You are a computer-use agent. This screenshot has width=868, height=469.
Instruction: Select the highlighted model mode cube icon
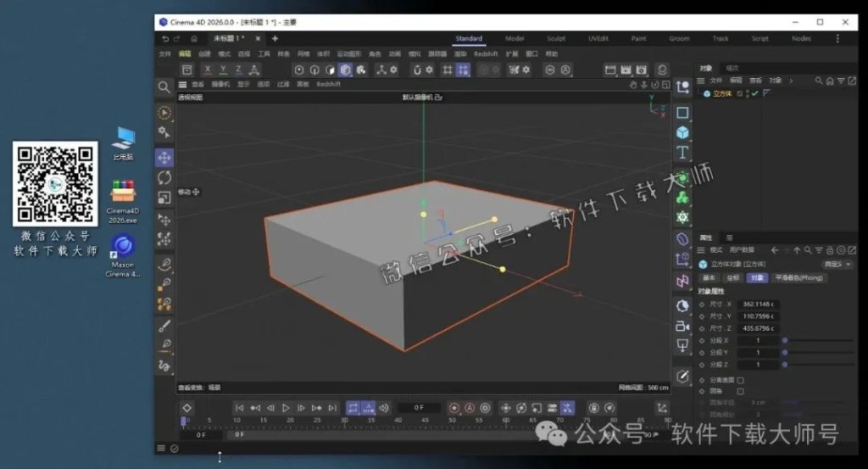(x=346, y=70)
